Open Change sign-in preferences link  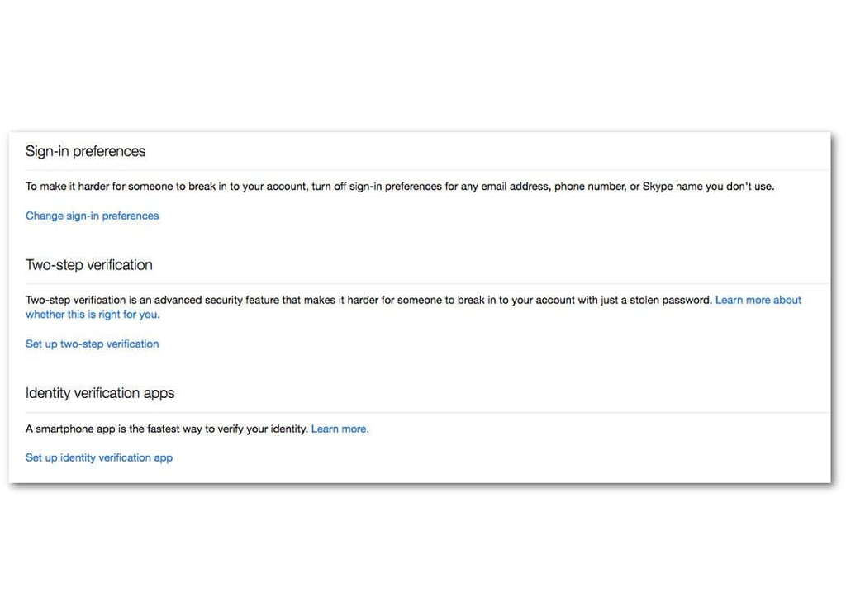tap(93, 216)
